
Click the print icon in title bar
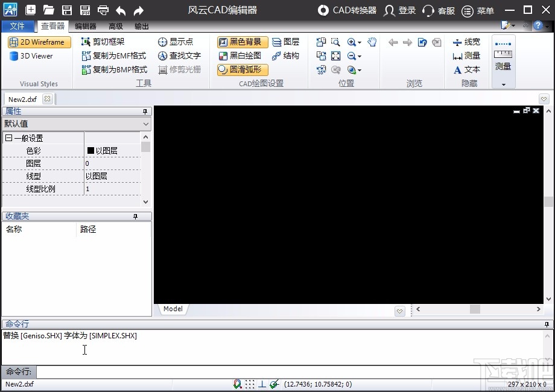coord(103,10)
